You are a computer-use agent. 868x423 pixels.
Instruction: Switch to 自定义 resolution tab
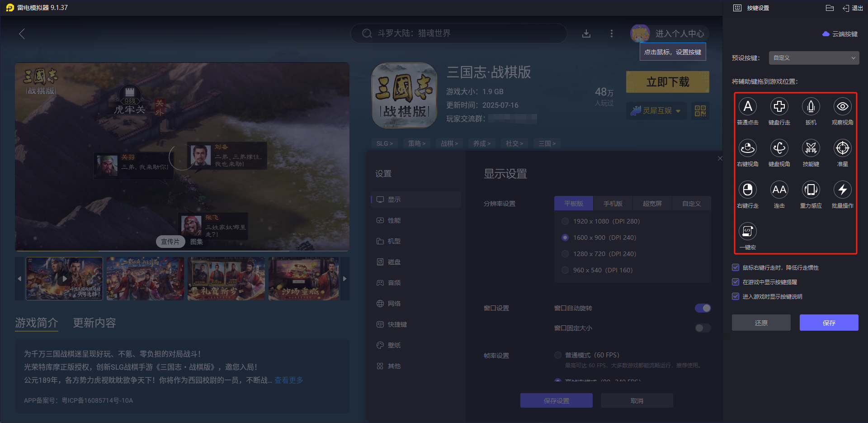692,204
